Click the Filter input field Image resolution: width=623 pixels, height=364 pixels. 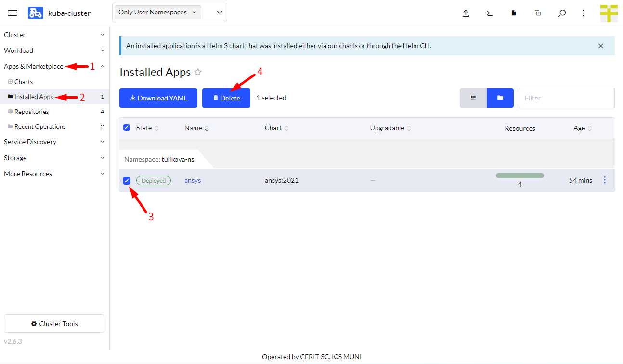pyautogui.click(x=566, y=98)
